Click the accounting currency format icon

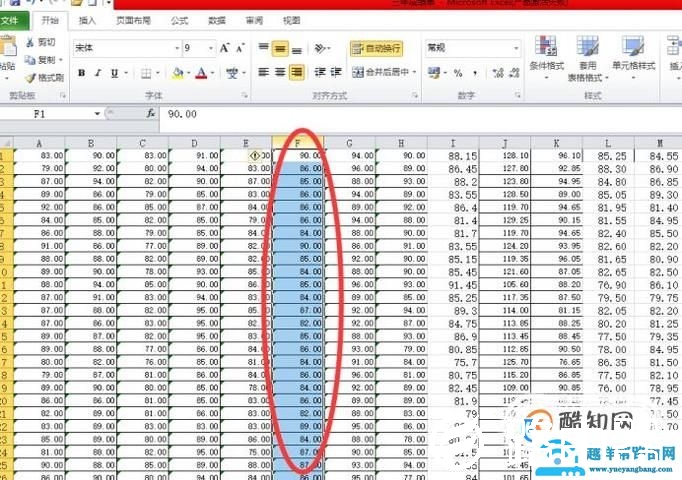(x=434, y=73)
